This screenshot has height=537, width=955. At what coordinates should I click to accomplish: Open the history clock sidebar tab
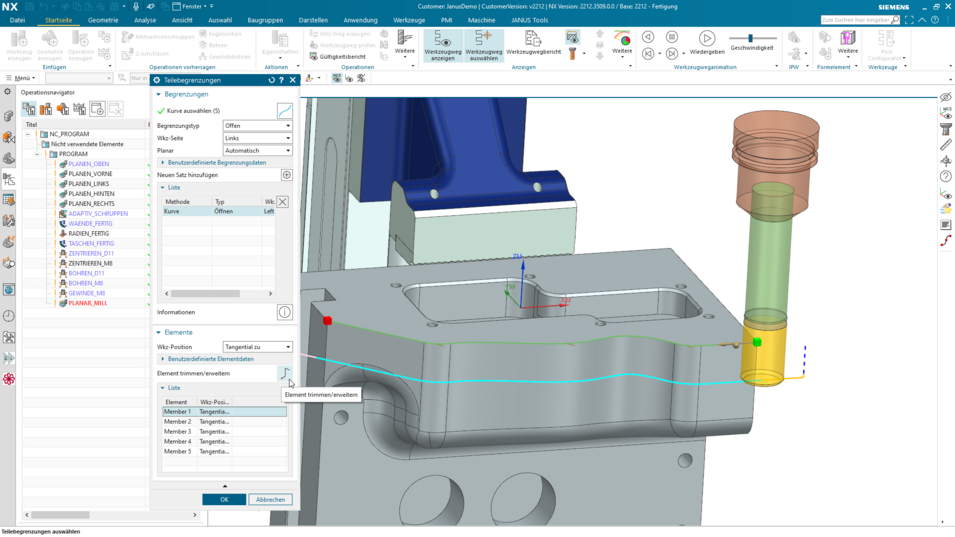(9, 316)
